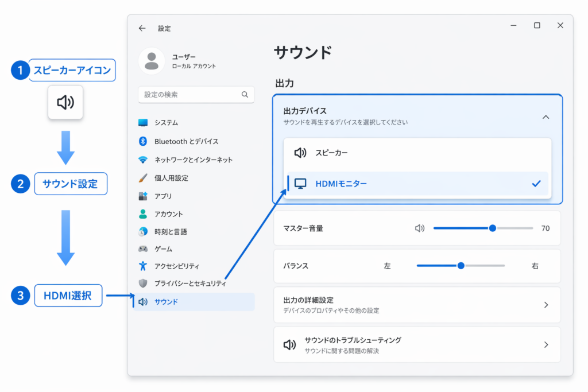Click the checkmark on HDMIモニター row
The height and width of the screenshot is (392, 588).
(536, 184)
